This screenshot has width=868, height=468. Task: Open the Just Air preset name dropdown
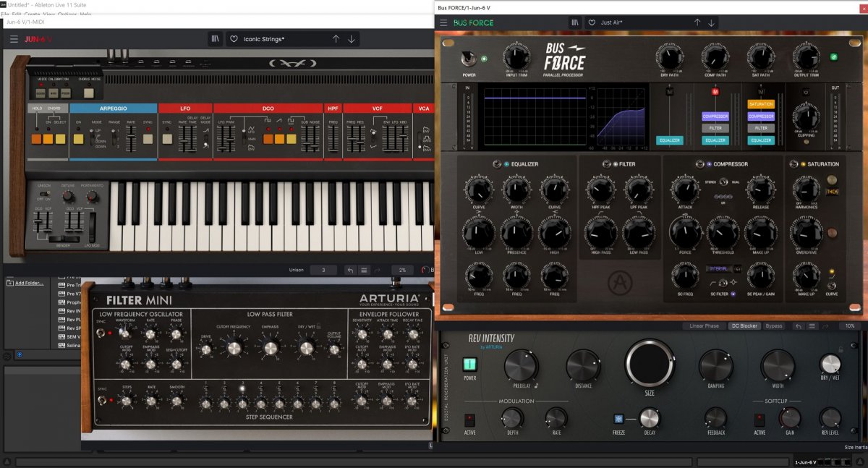(611, 22)
